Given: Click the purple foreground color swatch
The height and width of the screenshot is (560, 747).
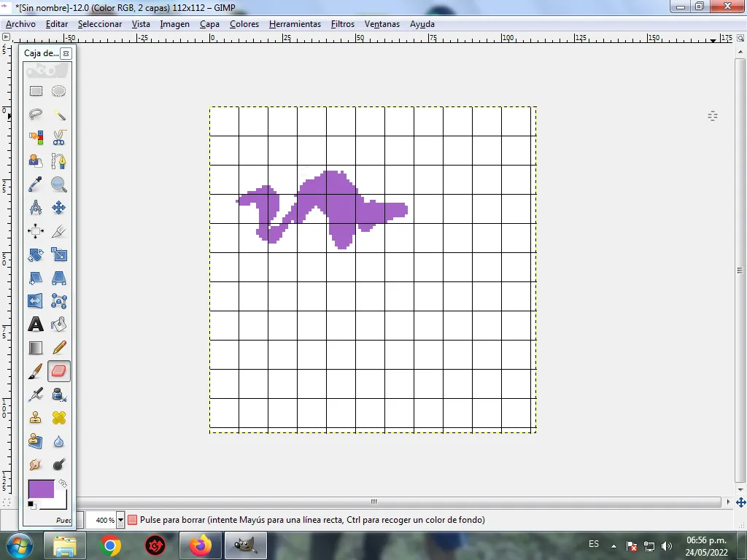Looking at the screenshot, I should (41, 489).
